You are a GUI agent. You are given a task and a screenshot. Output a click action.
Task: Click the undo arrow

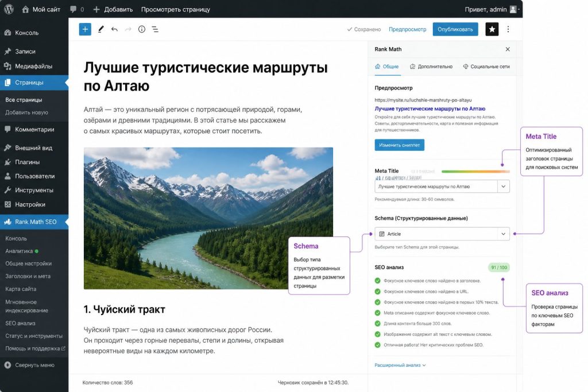114,29
